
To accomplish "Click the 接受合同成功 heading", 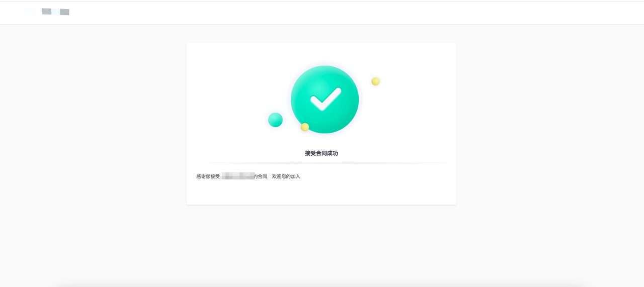I will (x=321, y=153).
